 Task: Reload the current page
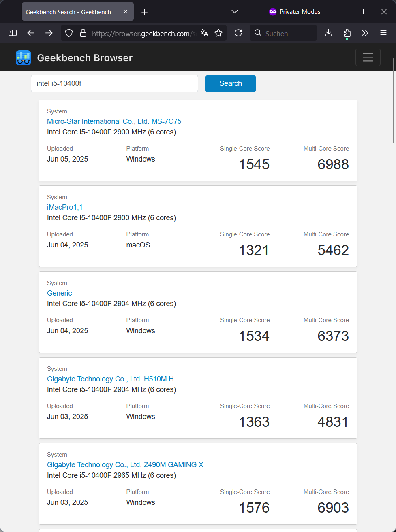(238, 33)
